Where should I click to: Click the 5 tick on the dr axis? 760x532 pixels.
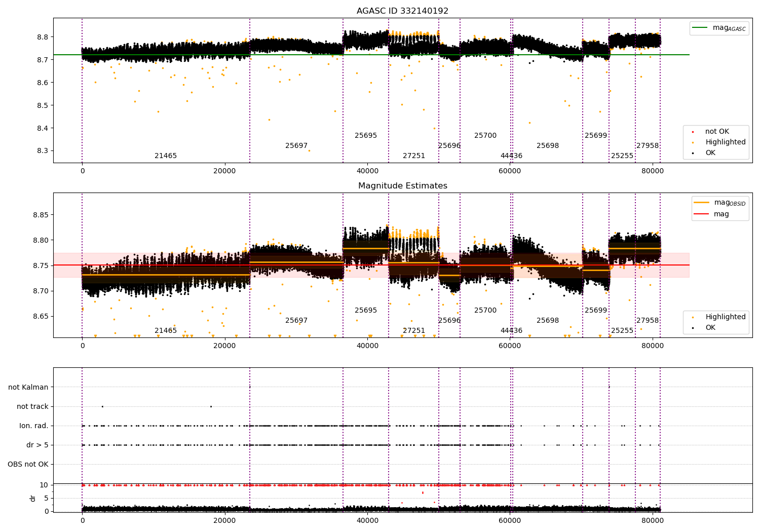[46, 498]
